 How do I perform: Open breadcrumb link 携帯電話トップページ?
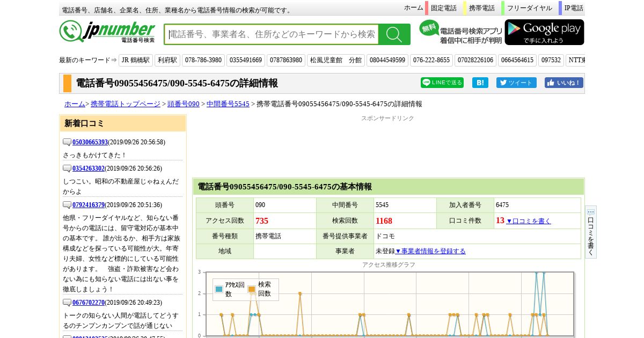[125, 104]
